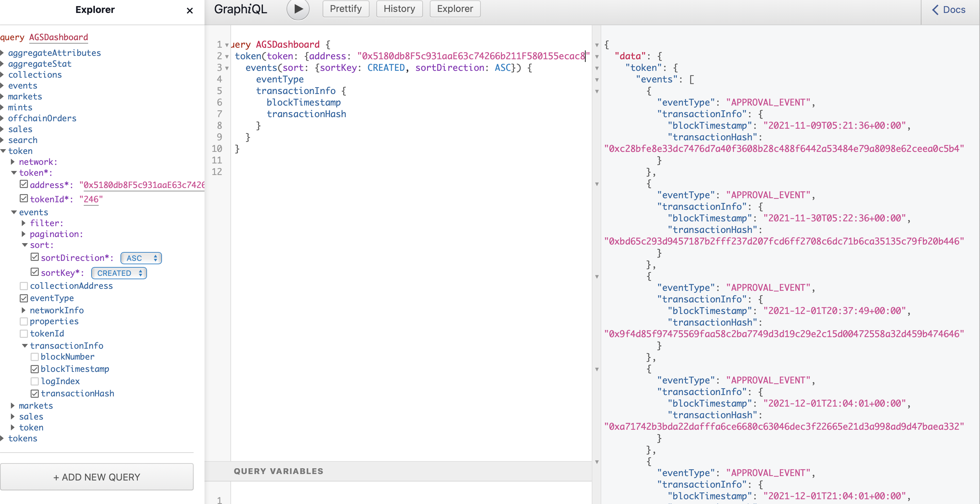Uncheck the transactionHash field
This screenshot has width=980, height=504.
pos(35,394)
